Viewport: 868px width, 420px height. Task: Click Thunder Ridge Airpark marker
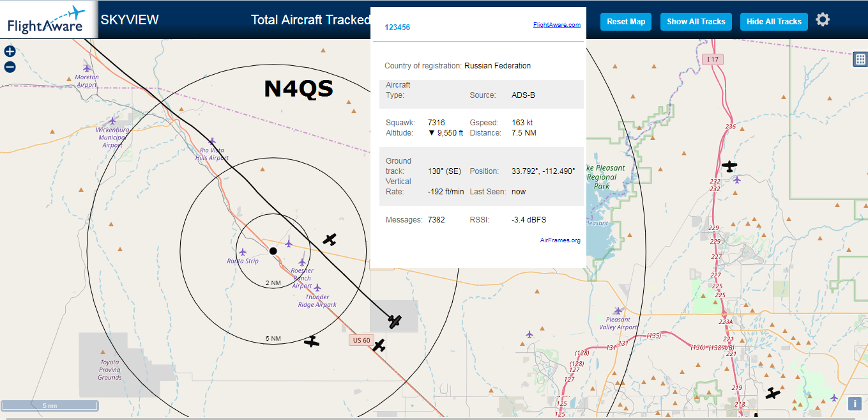tap(317, 288)
